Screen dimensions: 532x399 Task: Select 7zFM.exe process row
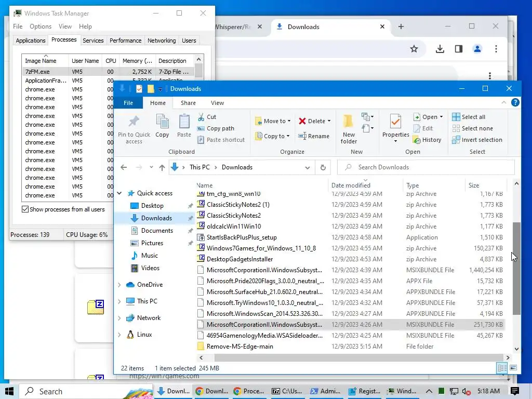click(108, 72)
